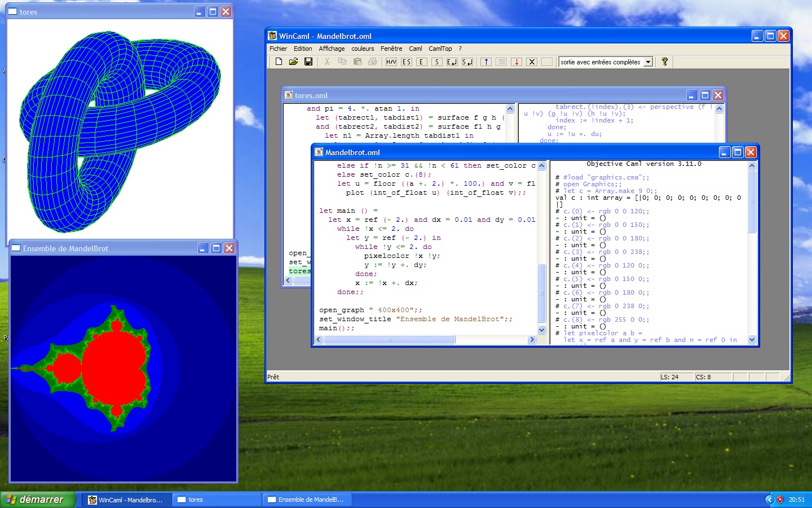Click the démarrer Start button
Screen dimensions: 812x508
[x=38, y=500]
